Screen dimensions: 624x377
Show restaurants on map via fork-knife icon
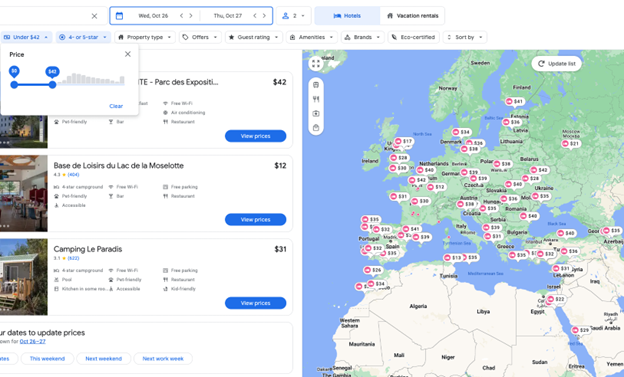pos(316,99)
